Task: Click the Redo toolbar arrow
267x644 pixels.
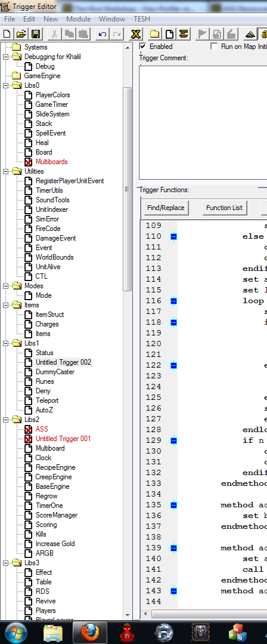Action: (x=117, y=33)
